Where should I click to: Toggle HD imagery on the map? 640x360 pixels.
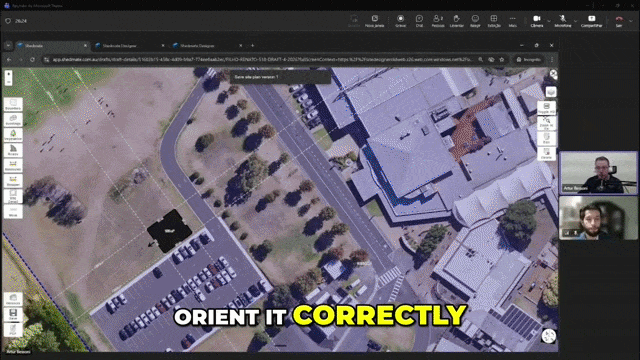(547, 108)
